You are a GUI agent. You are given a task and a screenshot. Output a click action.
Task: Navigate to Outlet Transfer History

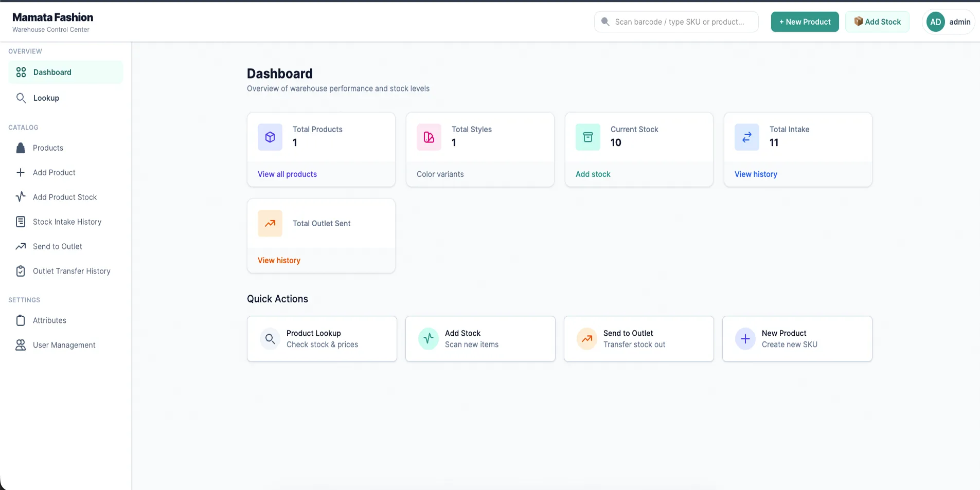click(72, 271)
